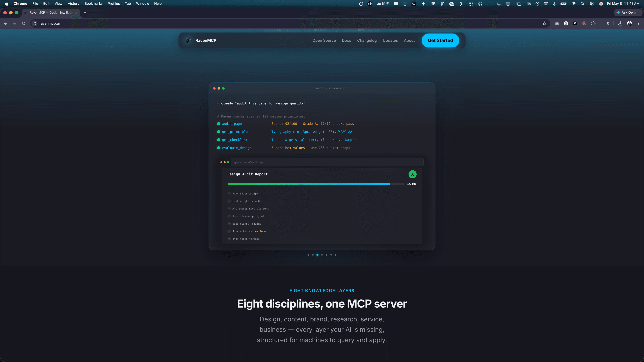Go to the Docs page
This screenshot has height=362, width=644.
tap(346, 40)
